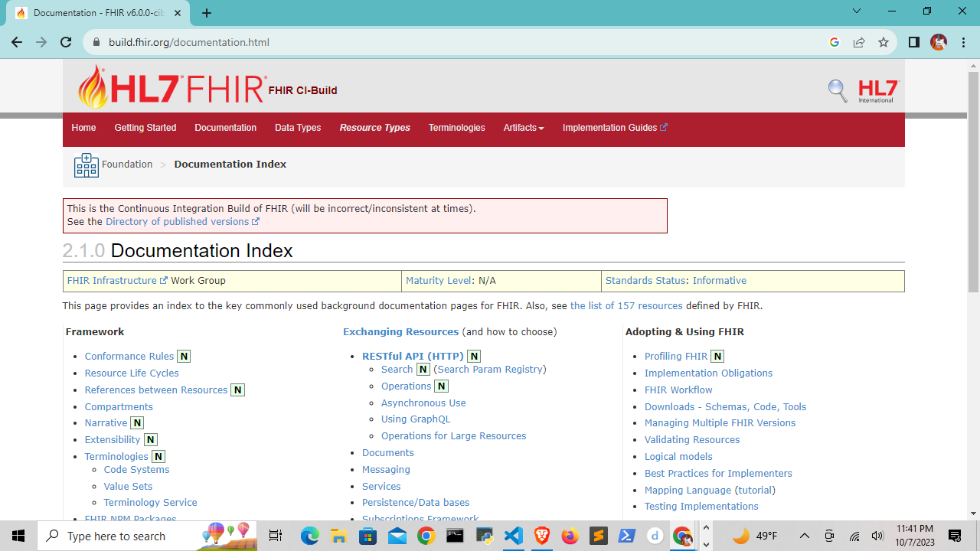The image size is (980, 551).
Task: Click the Foundation building icon in the breadcrumb
Action: pos(87,165)
